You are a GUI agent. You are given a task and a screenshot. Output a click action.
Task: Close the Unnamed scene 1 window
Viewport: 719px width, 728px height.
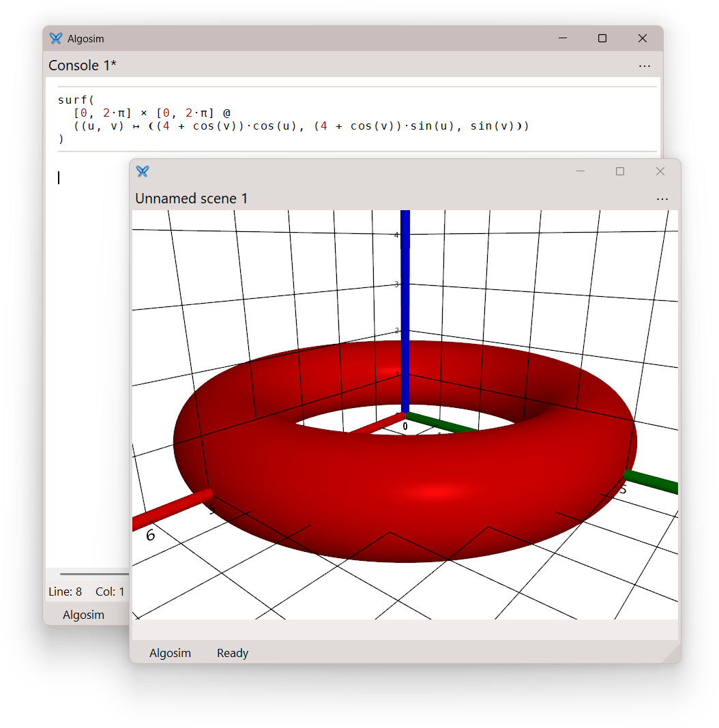click(660, 171)
